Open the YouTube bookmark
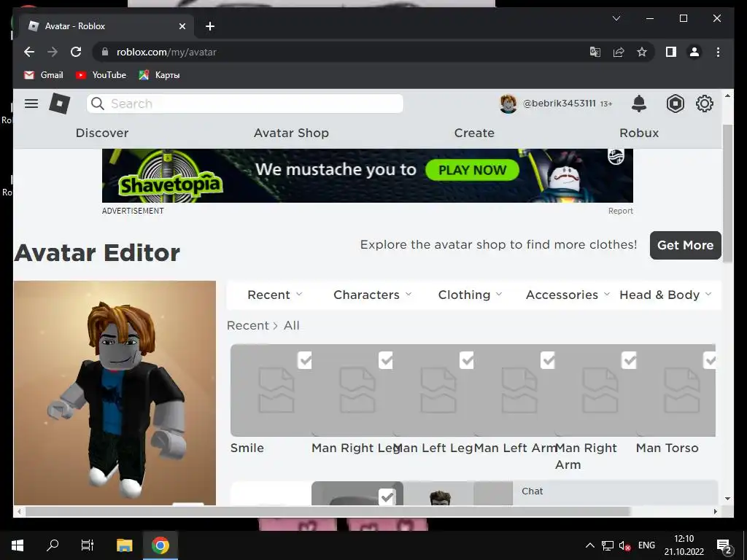Viewport: 747px width, 560px height. [101, 75]
